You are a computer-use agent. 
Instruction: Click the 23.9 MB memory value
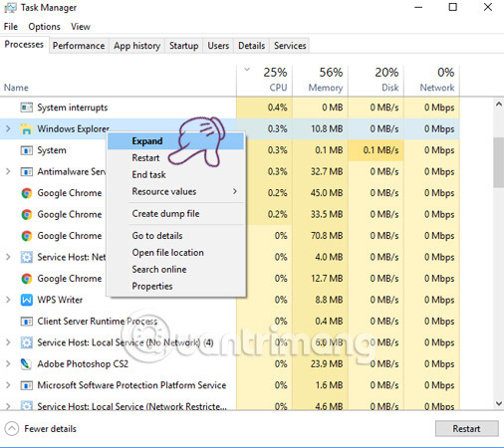coord(327,364)
